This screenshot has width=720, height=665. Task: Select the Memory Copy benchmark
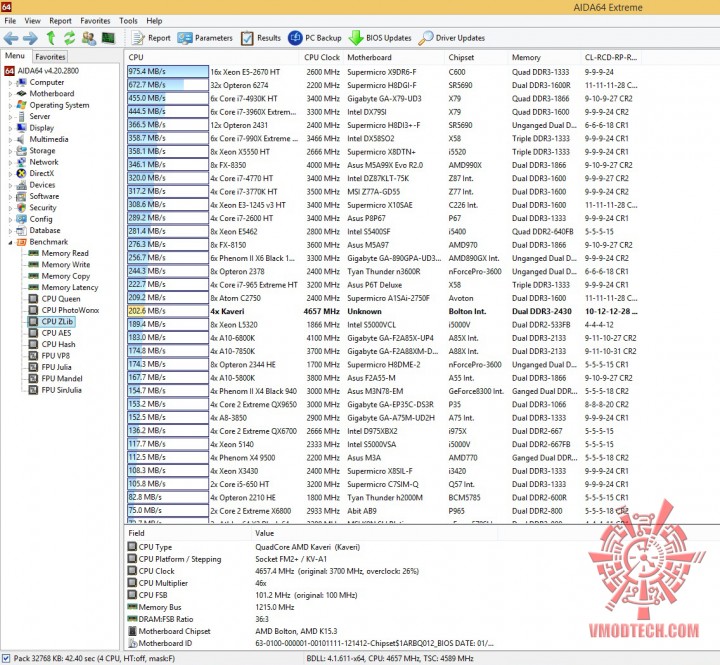(59, 276)
